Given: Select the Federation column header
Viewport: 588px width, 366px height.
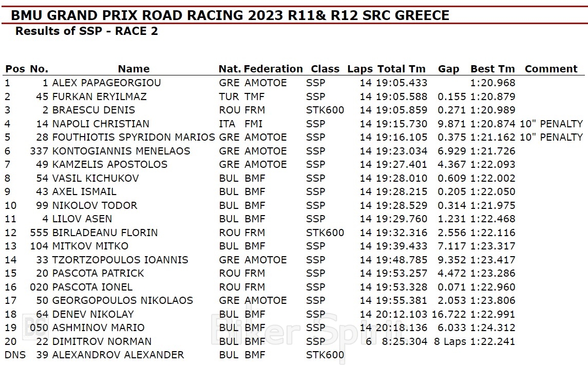Looking at the screenshot, I should (273, 69).
